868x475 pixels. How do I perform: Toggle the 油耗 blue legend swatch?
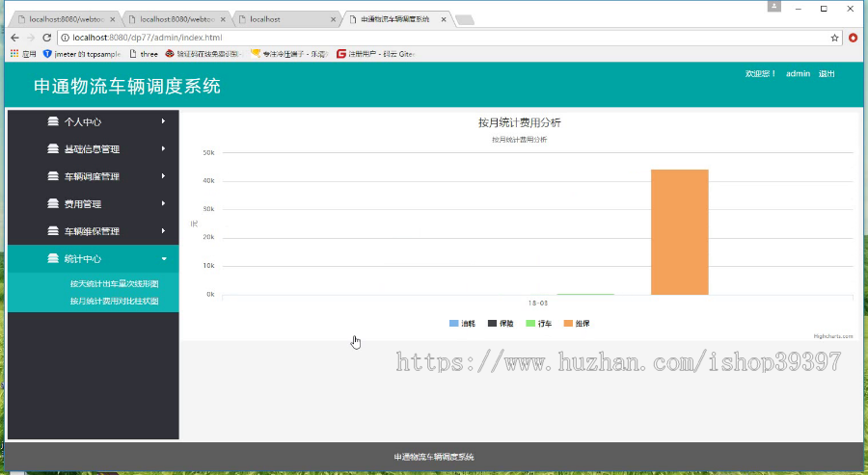[x=454, y=324]
